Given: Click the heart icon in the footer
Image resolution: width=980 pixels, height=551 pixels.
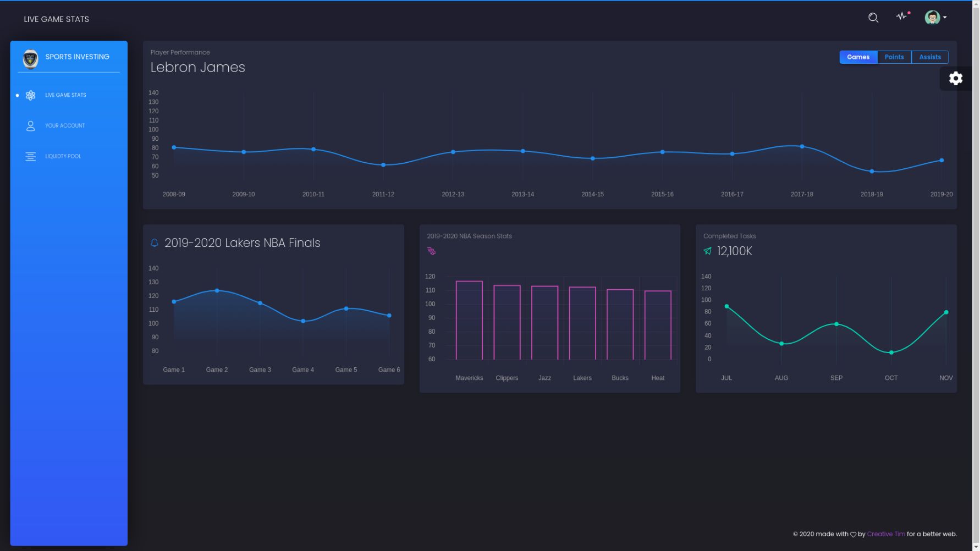Looking at the screenshot, I should pyautogui.click(x=853, y=535).
